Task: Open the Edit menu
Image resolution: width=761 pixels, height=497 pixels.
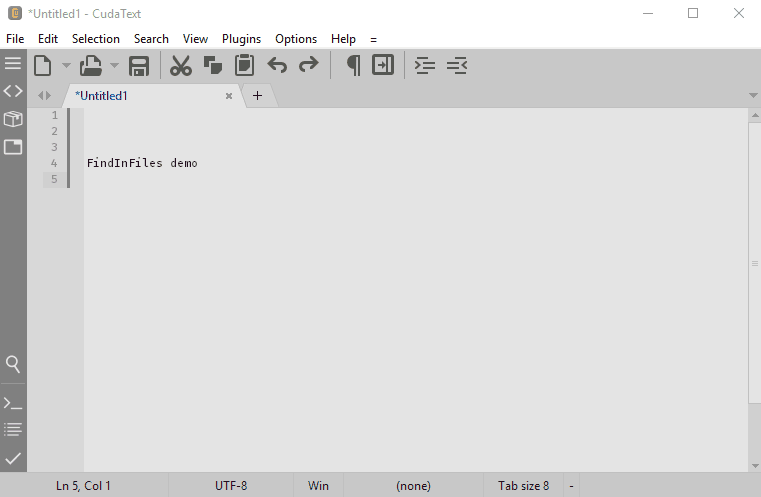Action: 48,39
